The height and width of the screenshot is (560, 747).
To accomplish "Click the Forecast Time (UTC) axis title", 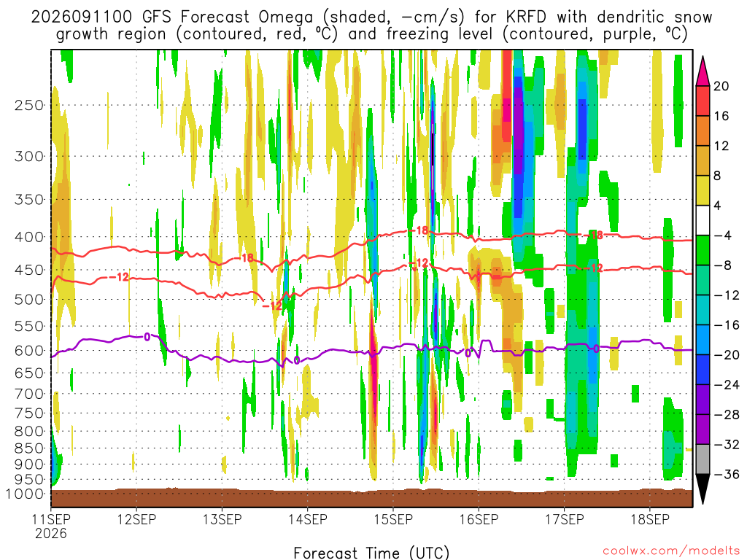I will [x=371, y=553].
